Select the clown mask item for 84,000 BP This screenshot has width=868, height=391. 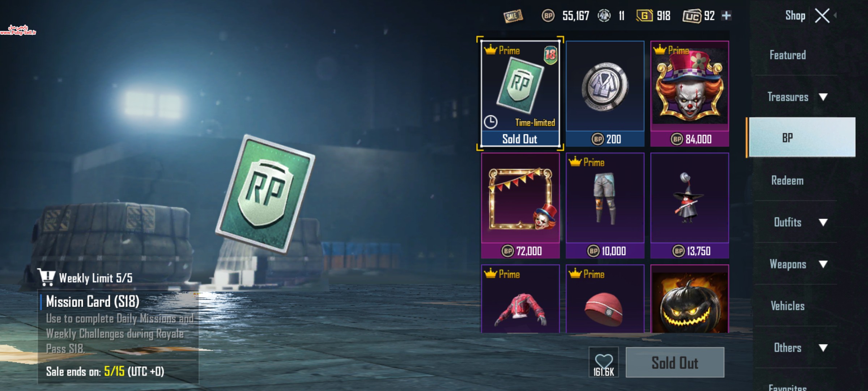point(690,94)
